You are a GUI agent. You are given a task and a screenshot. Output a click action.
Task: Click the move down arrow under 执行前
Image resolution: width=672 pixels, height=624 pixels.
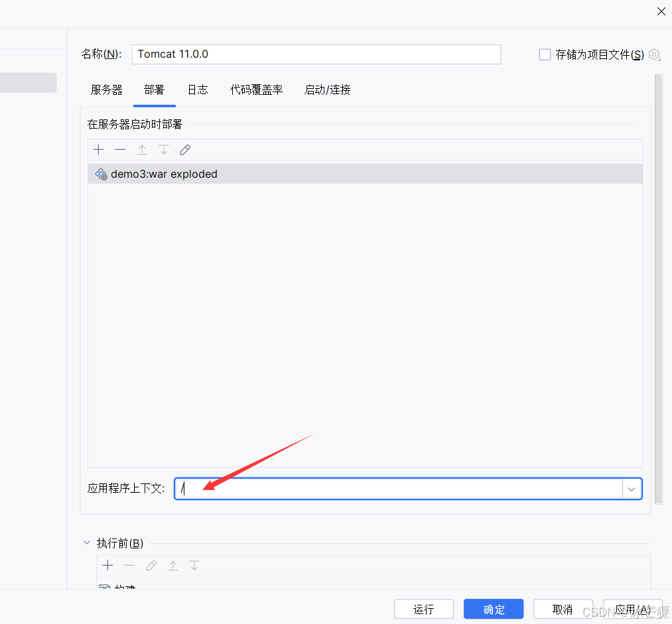click(194, 565)
